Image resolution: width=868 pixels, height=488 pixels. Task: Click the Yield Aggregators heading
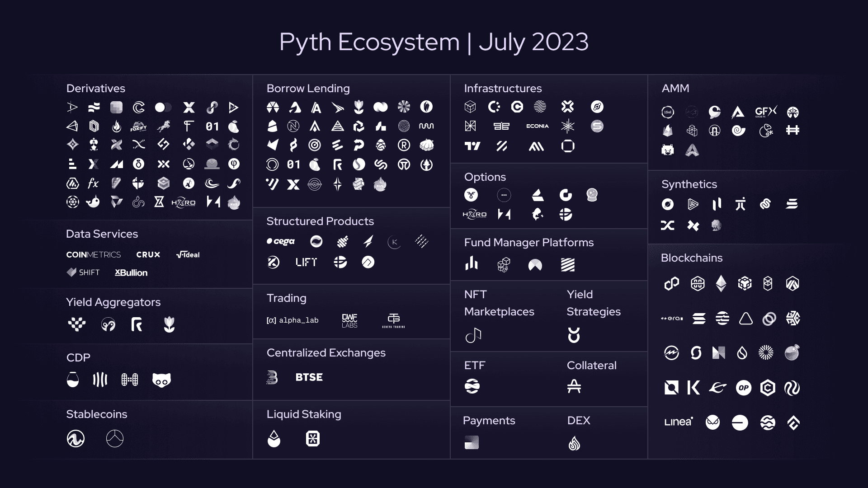[x=113, y=302]
